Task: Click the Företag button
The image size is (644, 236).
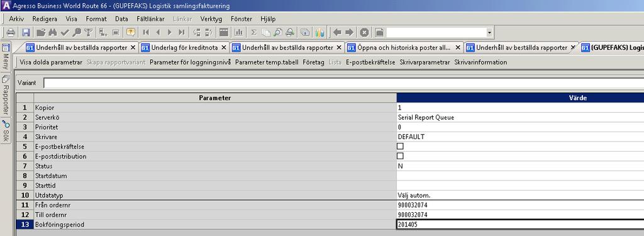Action: coord(313,62)
